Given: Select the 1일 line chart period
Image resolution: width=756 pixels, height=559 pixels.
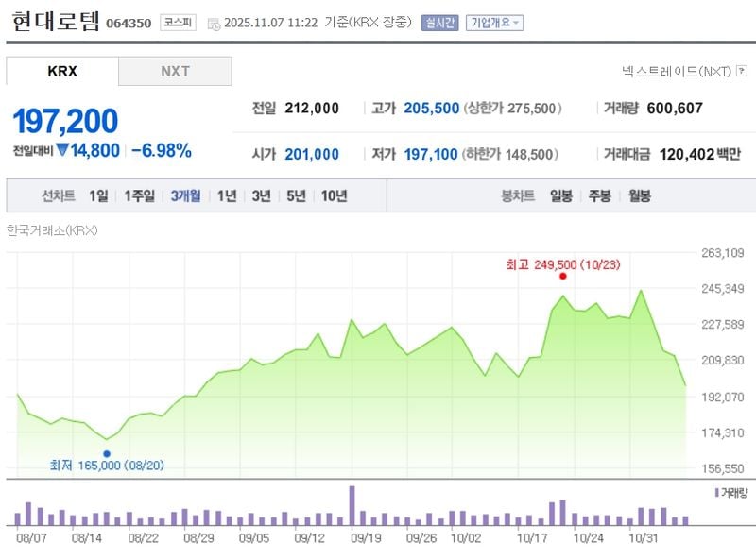Looking at the screenshot, I should [x=98, y=196].
